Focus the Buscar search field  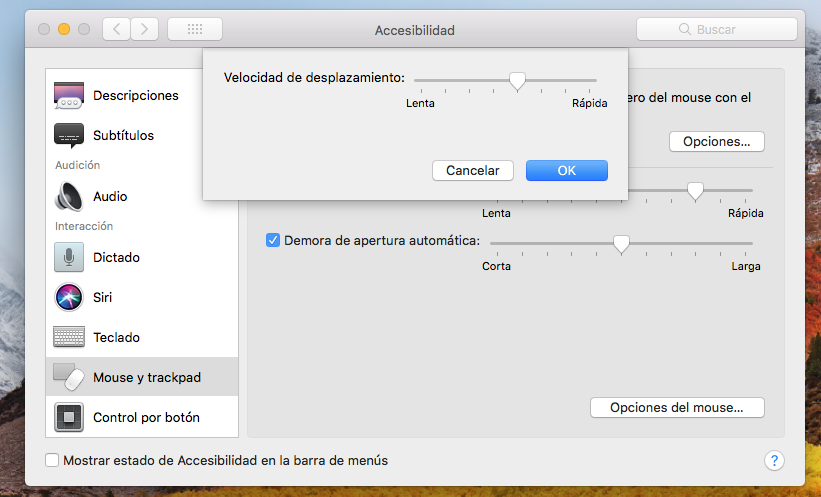click(x=717, y=29)
